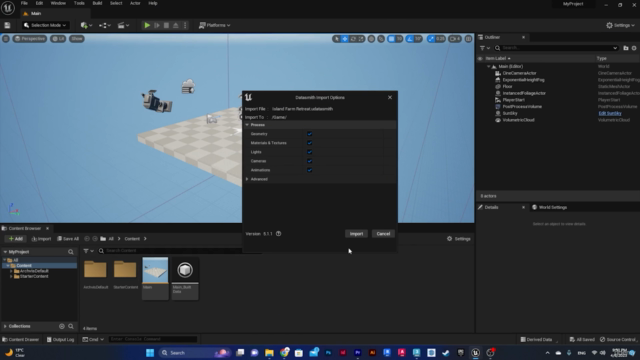
Task: Open the Cinematics dropdown in the toolbar
Action: coord(123,25)
